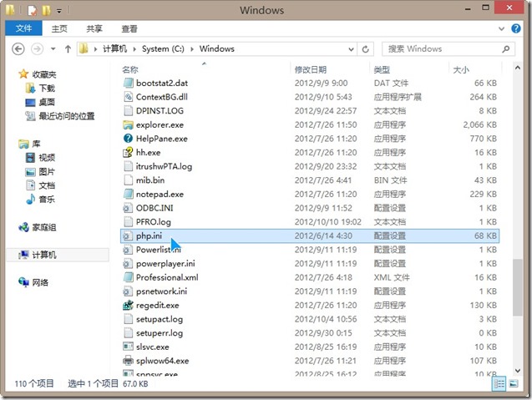Click the search magnifier icon
Viewport: 532px width, 400px height.
tap(506, 49)
